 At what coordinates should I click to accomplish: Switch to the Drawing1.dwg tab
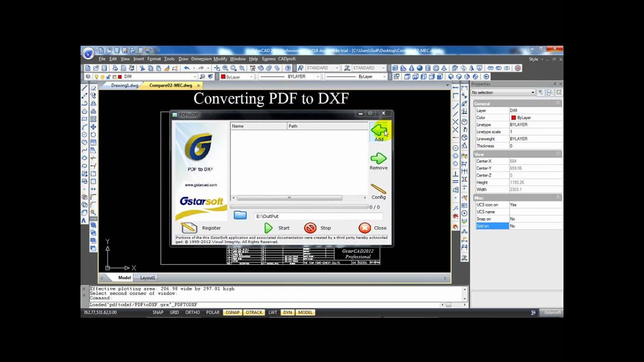click(124, 85)
